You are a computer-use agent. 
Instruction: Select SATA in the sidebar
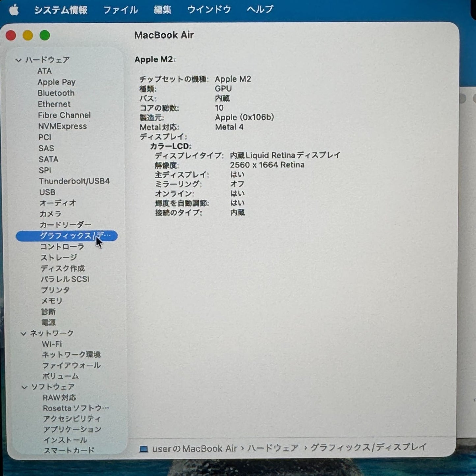point(48,159)
